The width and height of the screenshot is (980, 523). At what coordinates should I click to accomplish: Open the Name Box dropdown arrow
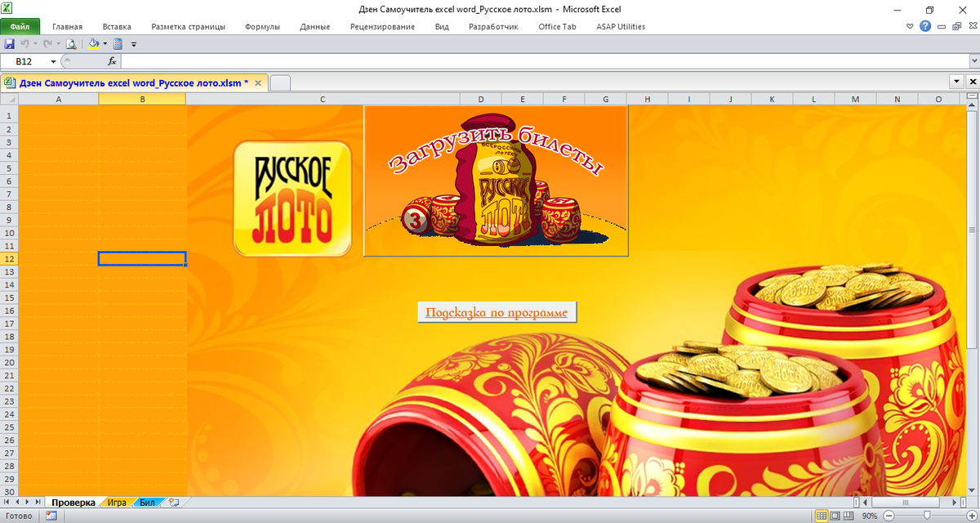coord(54,61)
